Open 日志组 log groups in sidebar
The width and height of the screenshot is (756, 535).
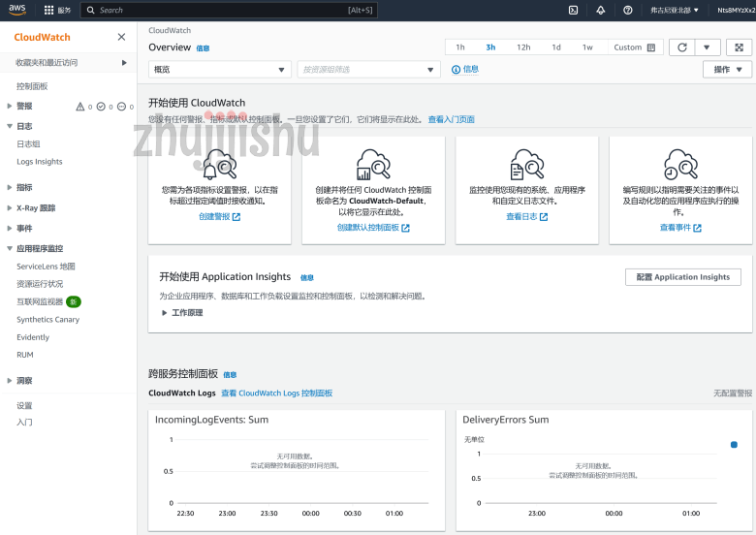click(x=28, y=144)
